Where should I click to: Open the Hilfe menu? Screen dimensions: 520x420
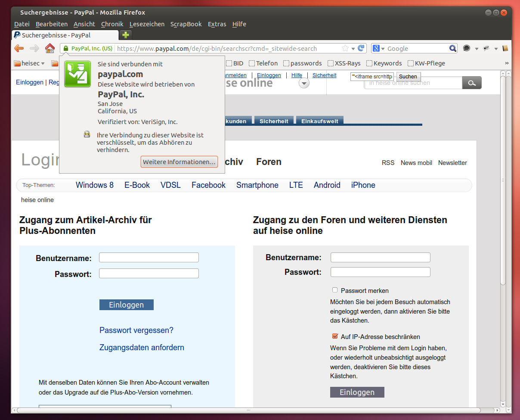click(x=239, y=24)
